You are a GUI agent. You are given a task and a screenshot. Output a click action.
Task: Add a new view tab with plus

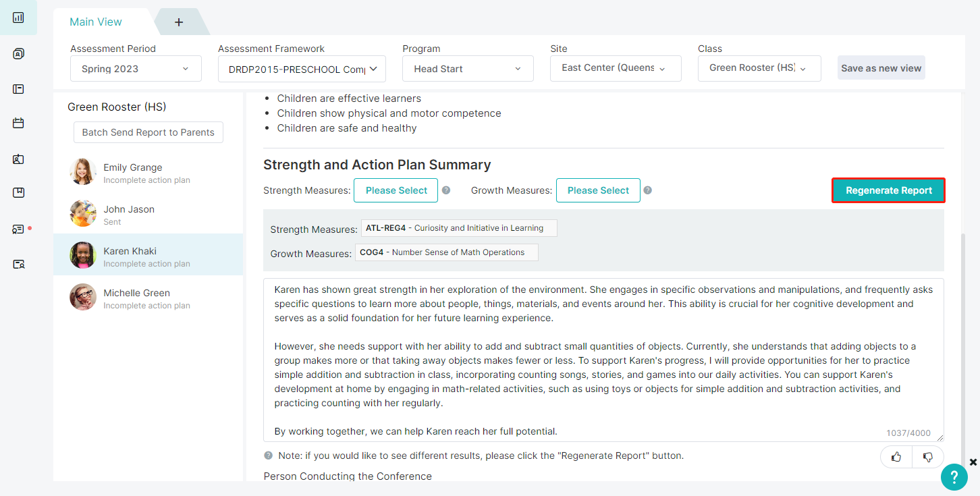point(179,22)
